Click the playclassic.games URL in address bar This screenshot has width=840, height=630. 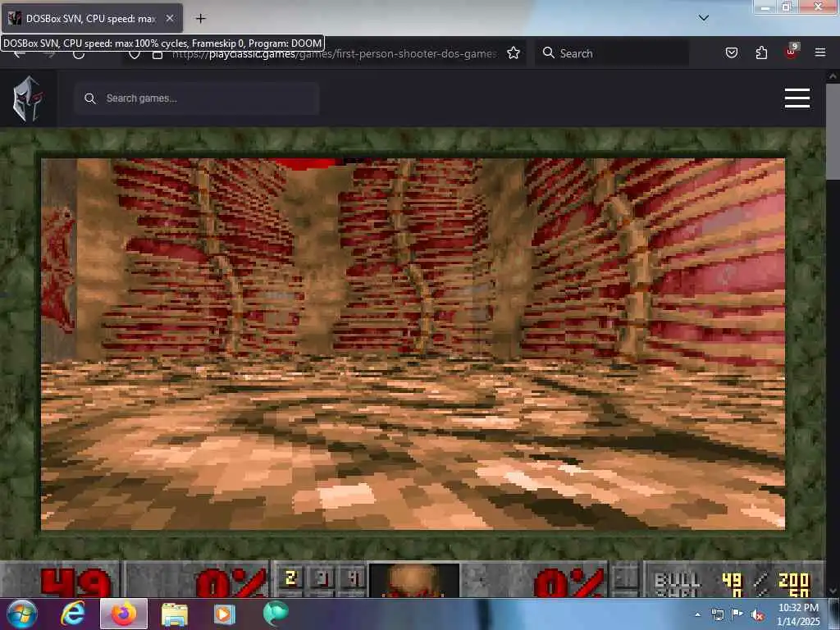point(335,53)
